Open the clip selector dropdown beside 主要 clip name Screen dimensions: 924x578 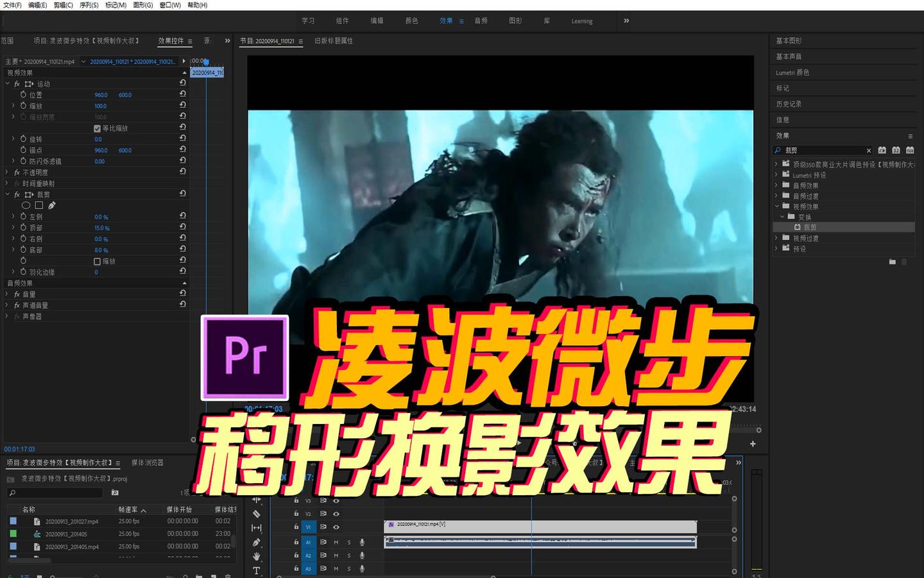point(83,62)
